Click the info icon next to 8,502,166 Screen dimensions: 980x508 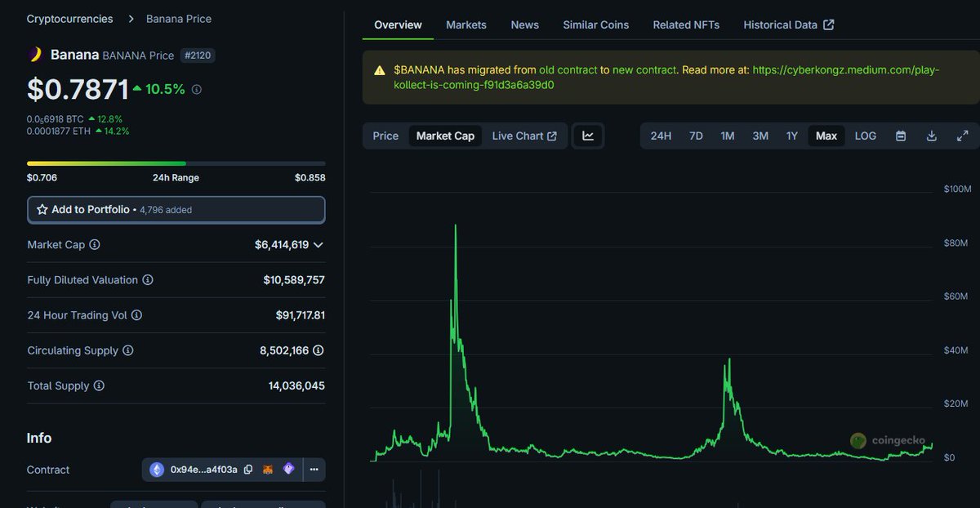point(318,350)
